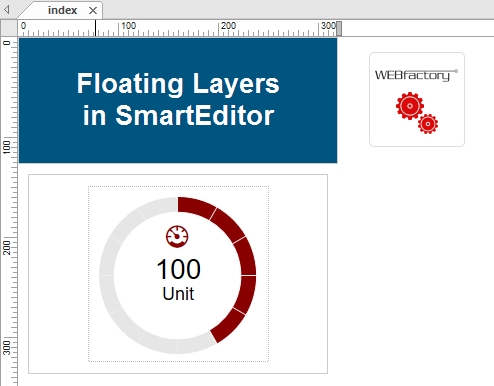Click the red gears icon in logo
The image size is (494, 386).
(417, 113)
